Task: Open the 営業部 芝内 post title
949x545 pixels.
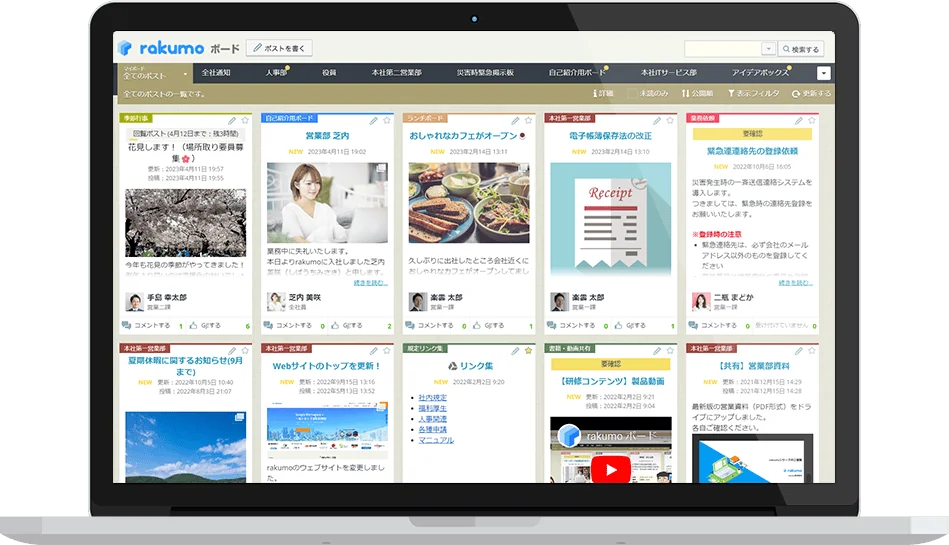Action: point(327,136)
